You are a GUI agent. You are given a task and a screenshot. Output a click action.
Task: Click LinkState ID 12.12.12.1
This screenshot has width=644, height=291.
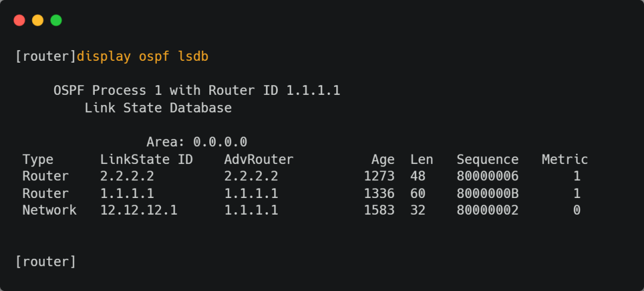138,210
